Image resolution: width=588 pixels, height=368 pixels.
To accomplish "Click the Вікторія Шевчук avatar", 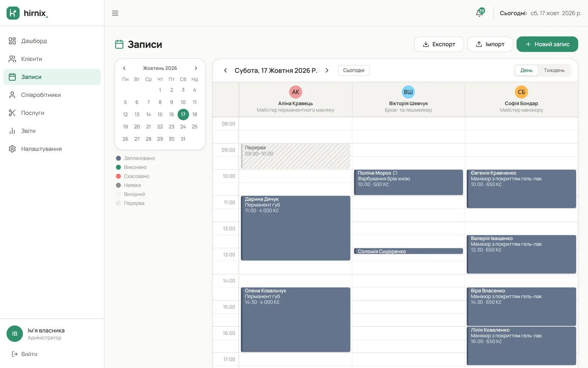I will 408,92.
